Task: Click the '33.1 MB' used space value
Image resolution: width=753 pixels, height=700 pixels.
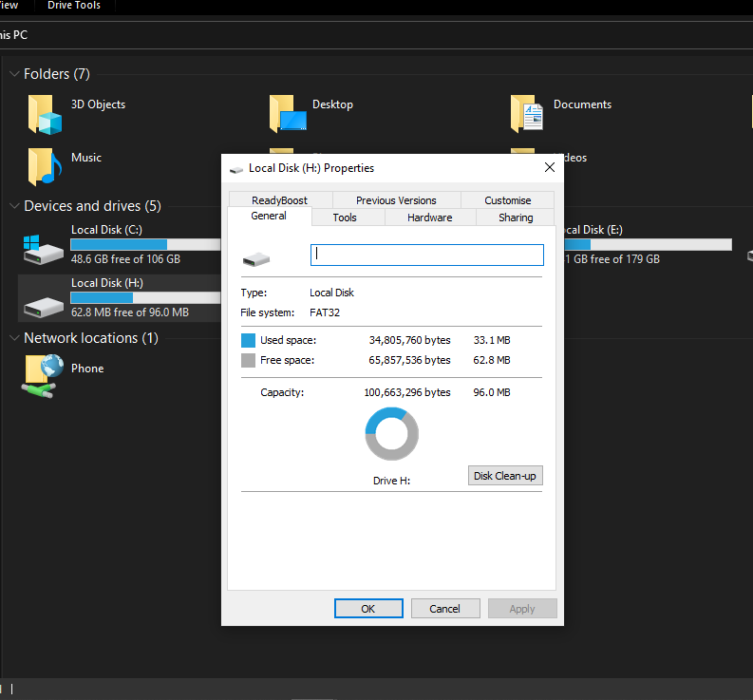Action: (x=492, y=341)
